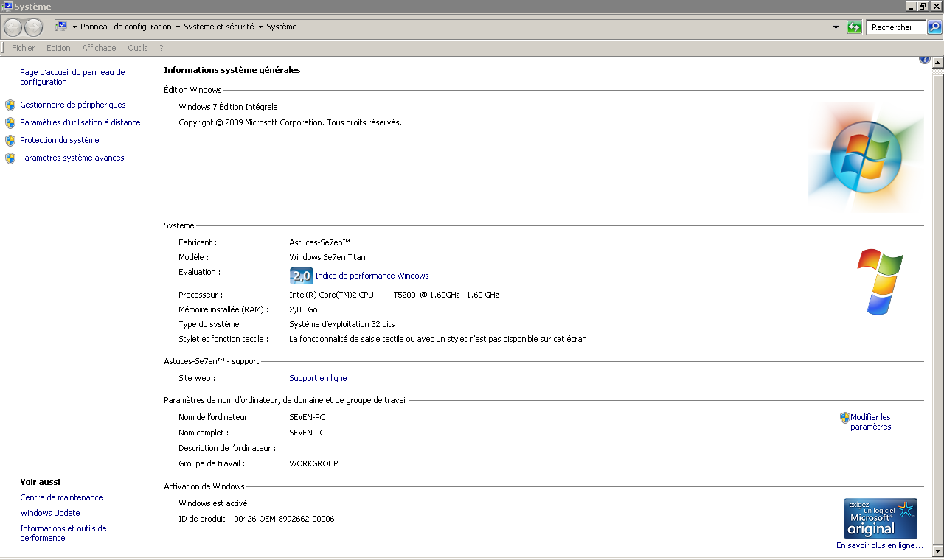Open the Fichier menu

[24, 48]
